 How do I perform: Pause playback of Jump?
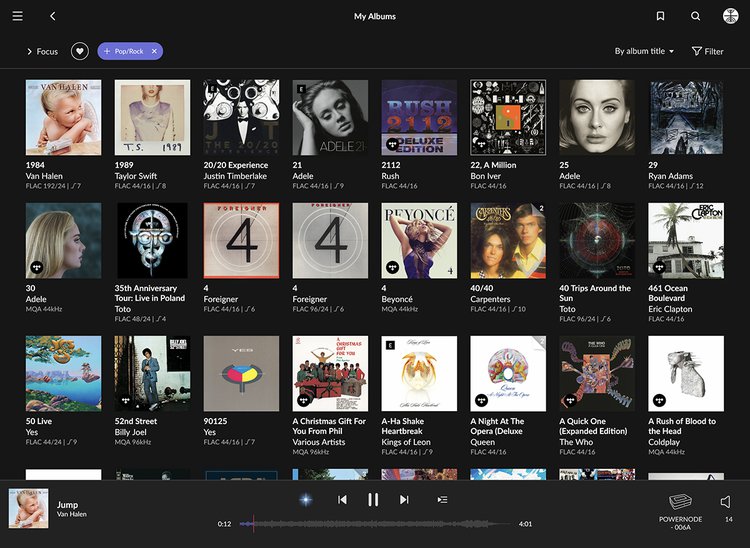(x=373, y=500)
